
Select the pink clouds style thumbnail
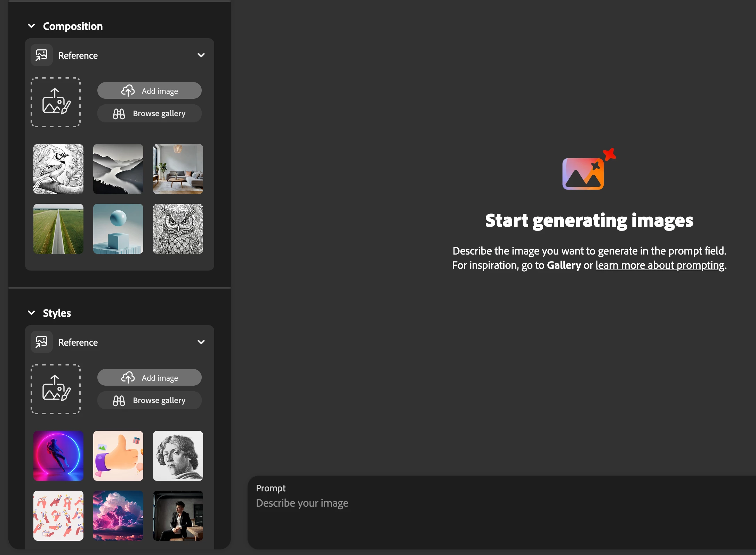click(x=118, y=516)
